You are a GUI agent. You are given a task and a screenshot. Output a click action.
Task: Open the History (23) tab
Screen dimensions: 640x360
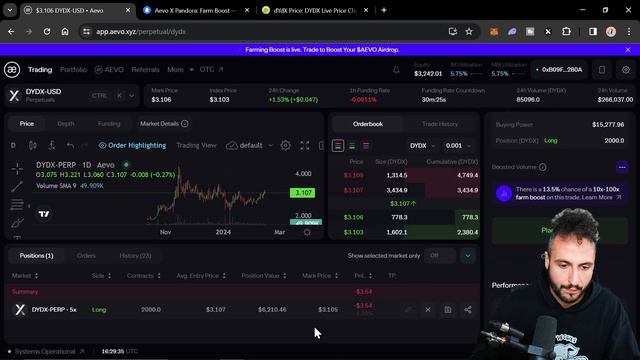(135, 256)
